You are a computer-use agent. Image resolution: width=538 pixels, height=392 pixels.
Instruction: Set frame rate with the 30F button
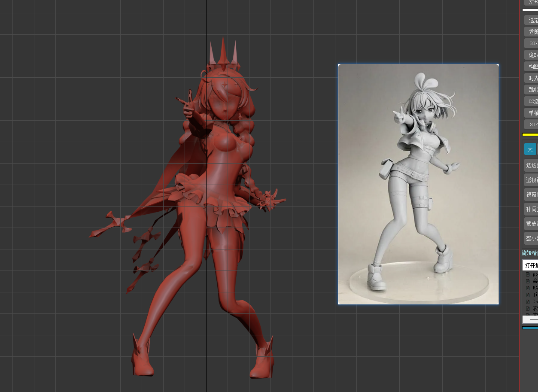click(532, 125)
